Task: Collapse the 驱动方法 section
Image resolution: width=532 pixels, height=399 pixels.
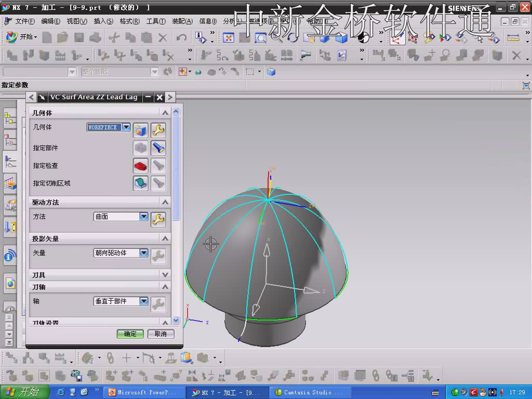Action: 165,203
